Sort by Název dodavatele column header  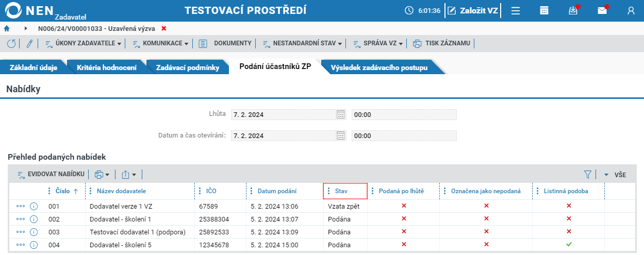(x=121, y=191)
